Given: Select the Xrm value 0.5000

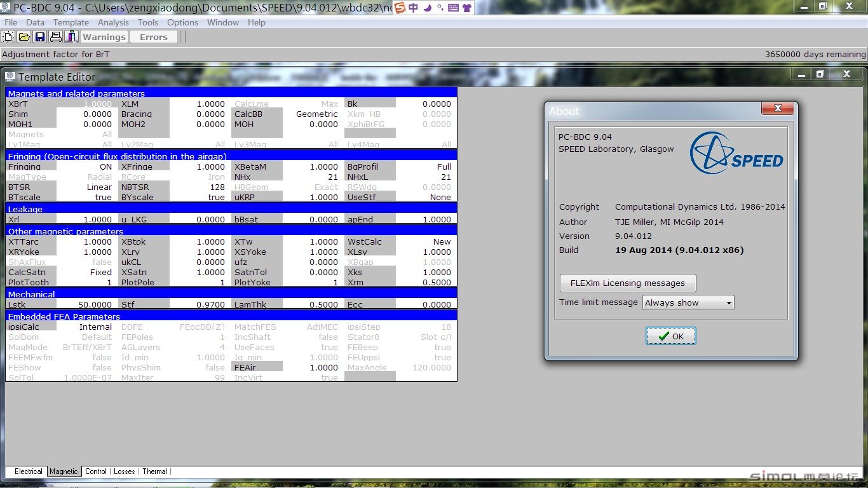Looking at the screenshot, I should tap(424, 282).
